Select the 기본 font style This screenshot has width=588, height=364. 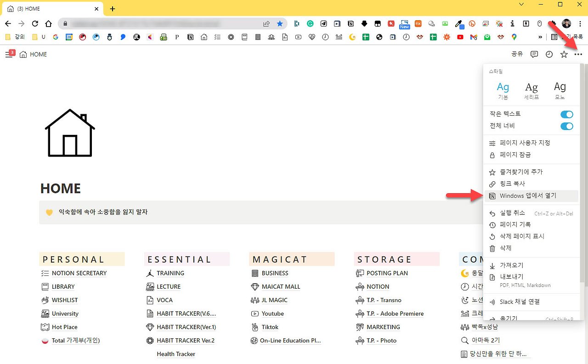click(503, 90)
